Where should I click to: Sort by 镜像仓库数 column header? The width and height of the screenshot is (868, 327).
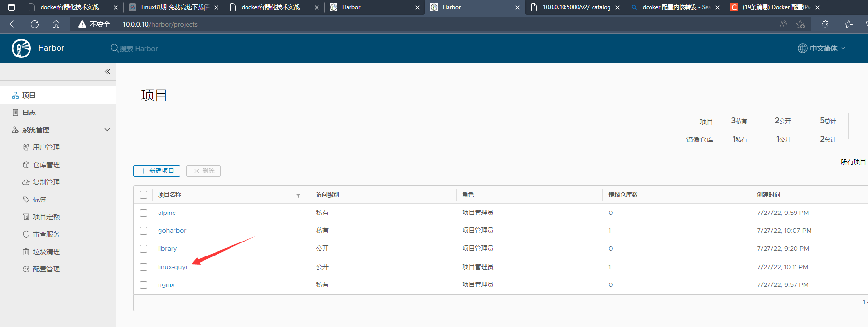[623, 195]
